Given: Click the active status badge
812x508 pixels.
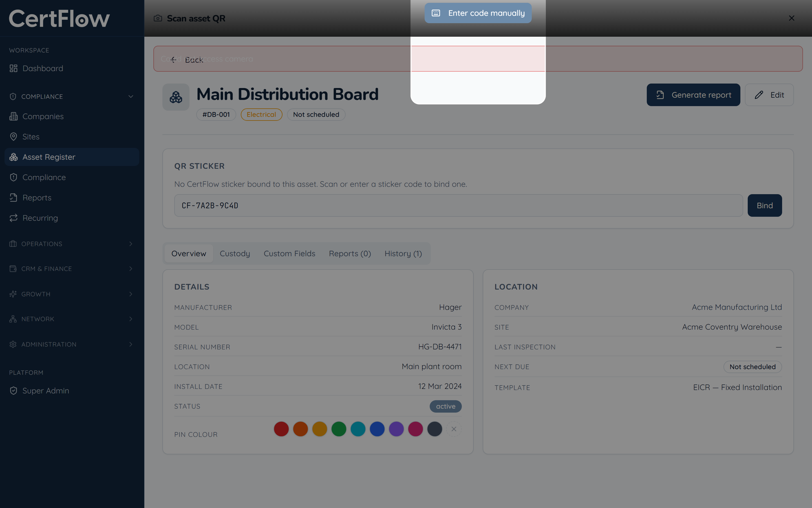Looking at the screenshot, I should (x=445, y=406).
